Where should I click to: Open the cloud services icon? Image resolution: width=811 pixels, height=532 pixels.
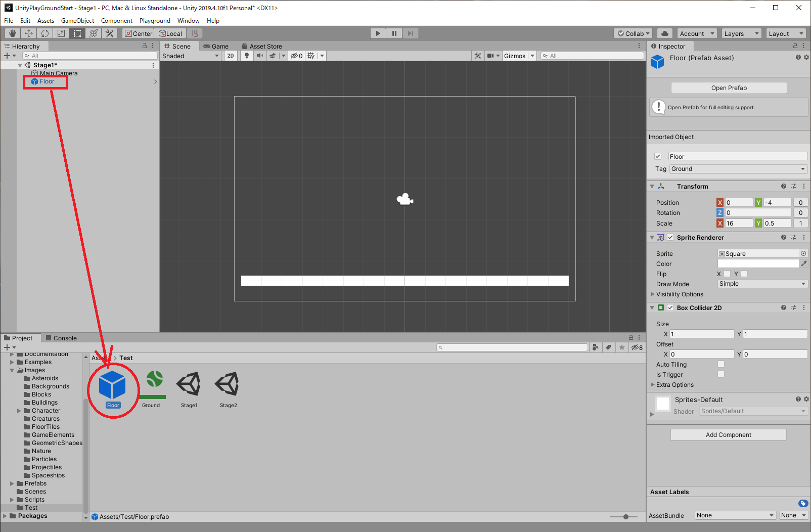(x=665, y=33)
